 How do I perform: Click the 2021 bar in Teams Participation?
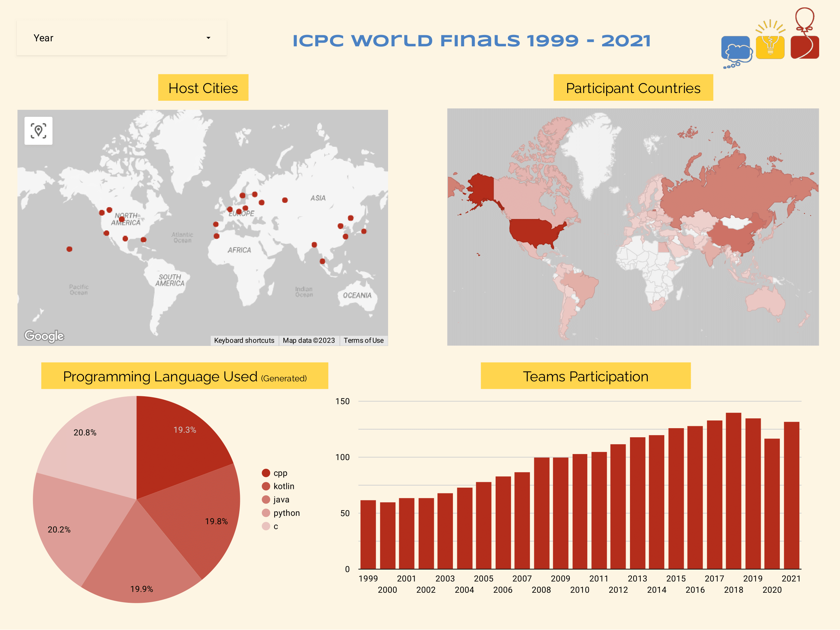click(792, 495)
